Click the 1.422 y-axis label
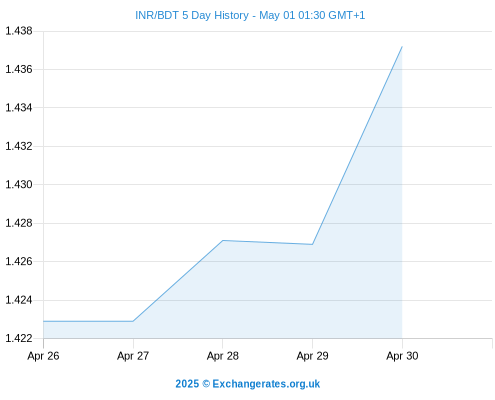 [19, 338]
